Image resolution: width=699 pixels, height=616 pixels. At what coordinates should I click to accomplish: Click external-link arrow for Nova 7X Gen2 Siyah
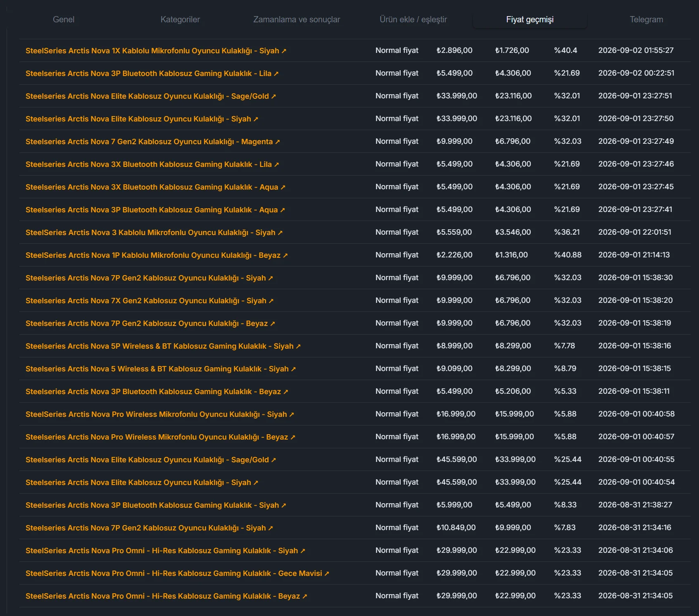coord(271,301)
